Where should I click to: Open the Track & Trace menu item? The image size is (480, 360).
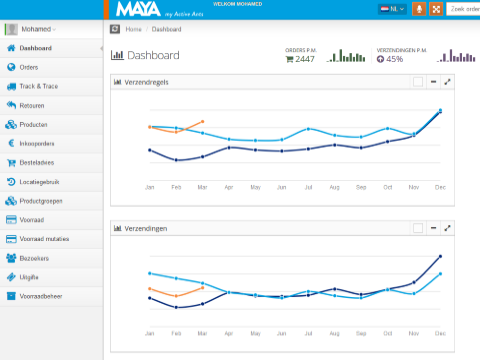[52, 86]
